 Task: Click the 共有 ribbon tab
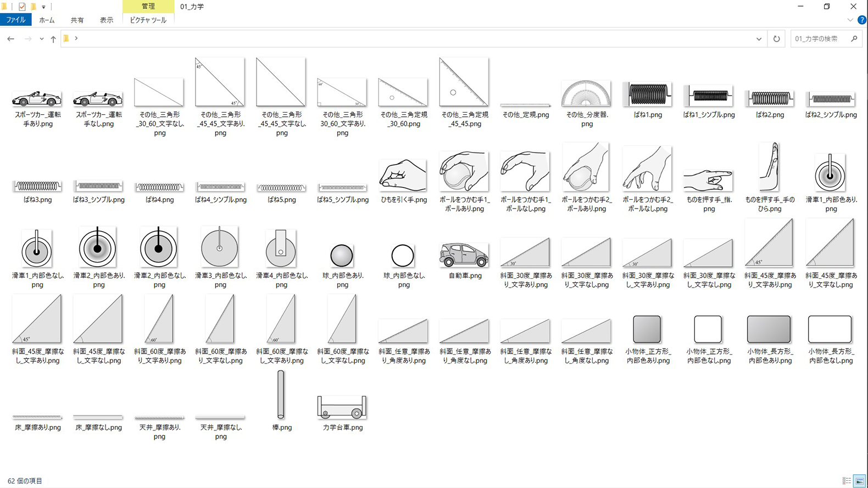[x=77, y=20]
